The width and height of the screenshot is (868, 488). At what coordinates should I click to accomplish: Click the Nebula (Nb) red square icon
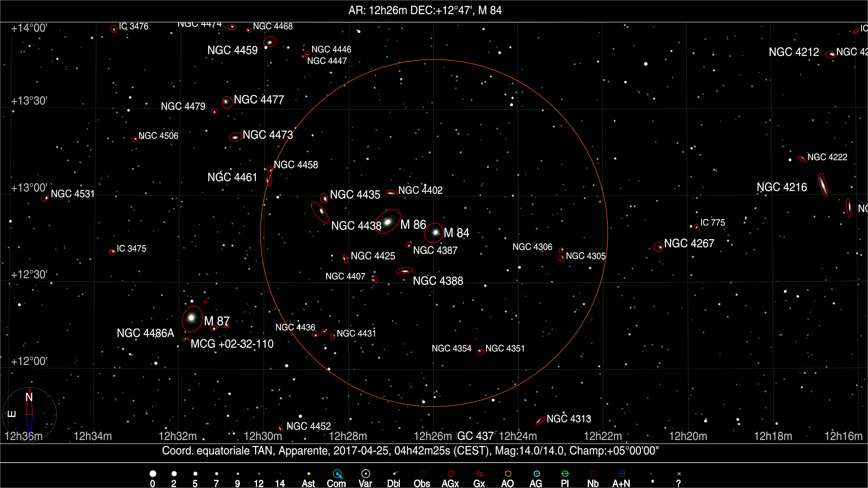[593, 474]
